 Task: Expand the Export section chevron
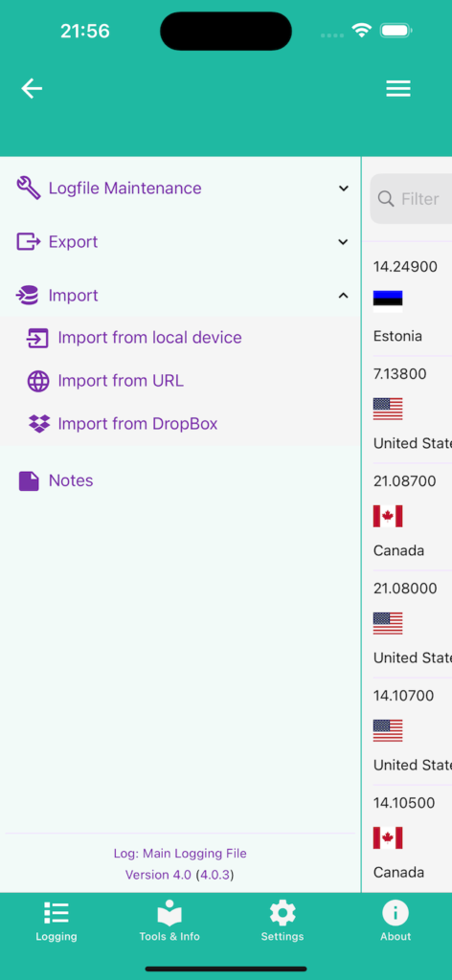click(x=343, y=242)
